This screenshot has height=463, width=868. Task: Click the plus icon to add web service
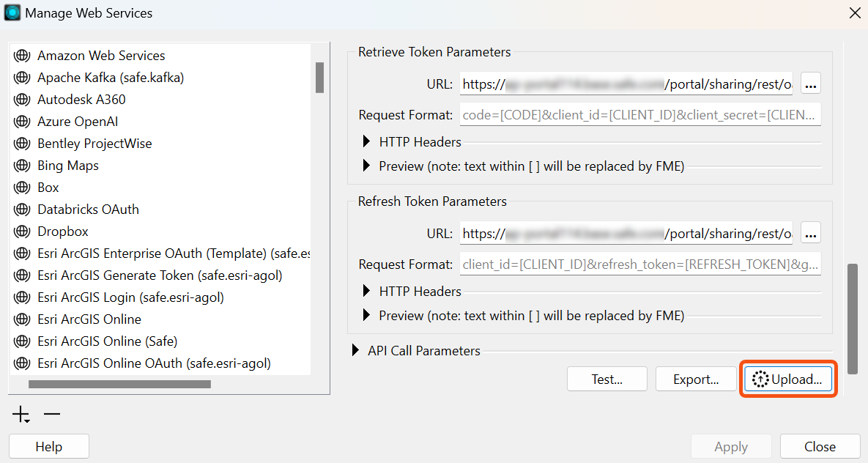(21, 414)
